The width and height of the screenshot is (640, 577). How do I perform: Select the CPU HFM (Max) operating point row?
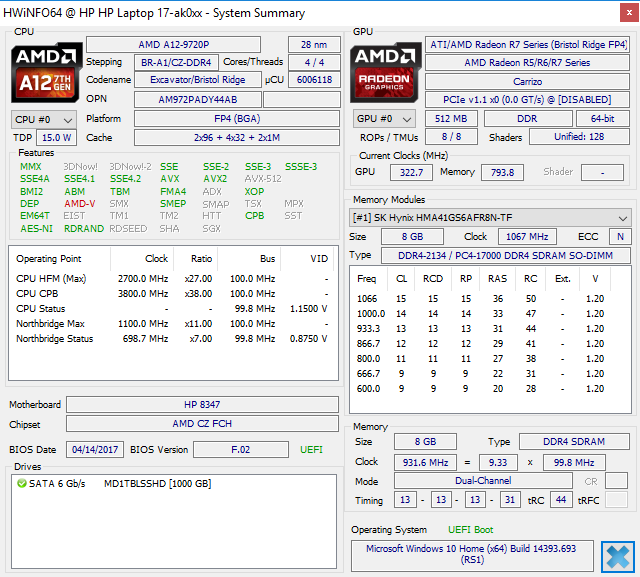coord(173,279)
